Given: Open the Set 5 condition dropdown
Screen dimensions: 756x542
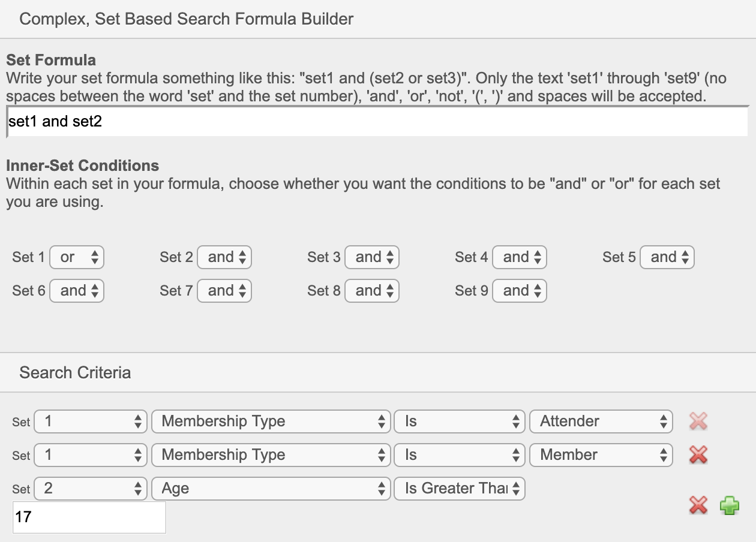Looking at the screenshot, I should point(667,257).
